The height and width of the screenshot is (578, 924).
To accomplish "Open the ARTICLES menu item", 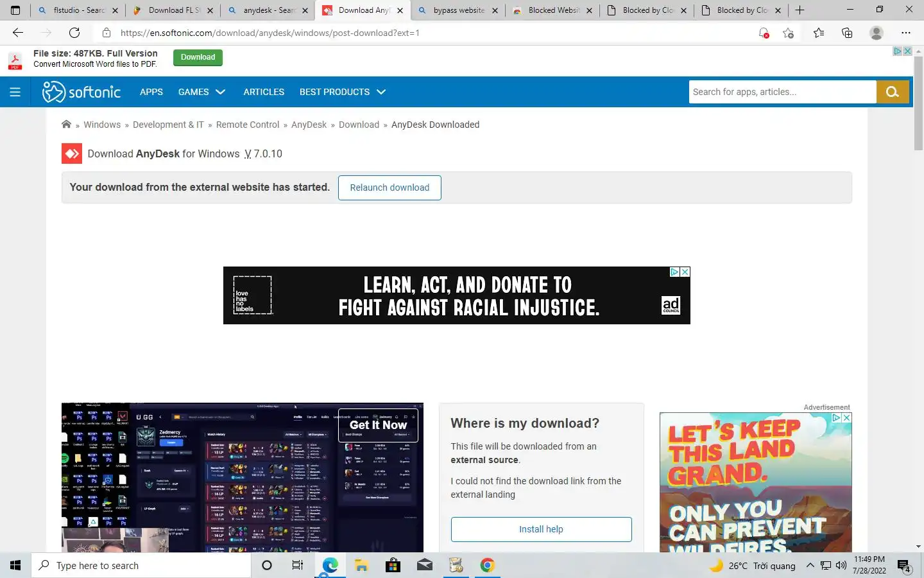I will (264, 92).
